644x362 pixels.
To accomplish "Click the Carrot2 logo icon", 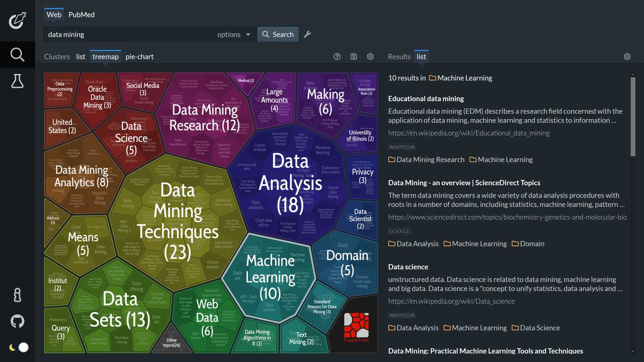I will click(17, 21).
